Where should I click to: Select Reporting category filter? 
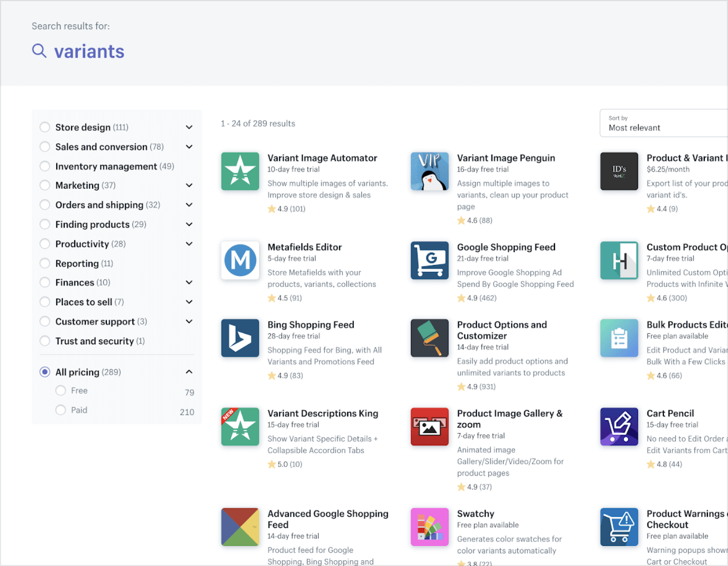45,263
